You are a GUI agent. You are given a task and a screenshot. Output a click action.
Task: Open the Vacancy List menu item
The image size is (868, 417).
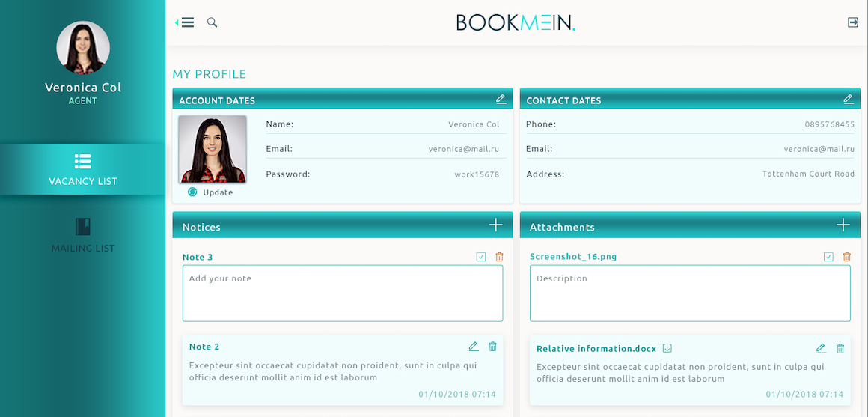(82, 169)
